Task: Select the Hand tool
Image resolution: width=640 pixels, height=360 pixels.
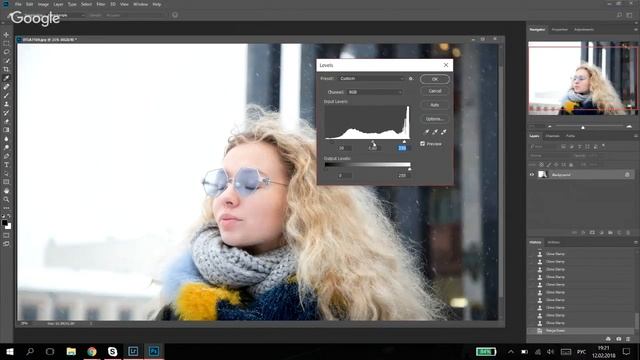Action: [6, 191]
